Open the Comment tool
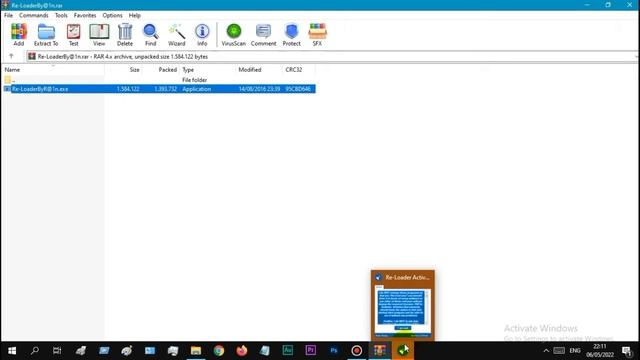This screenshot has width=640, height=360. coord(263,35)
